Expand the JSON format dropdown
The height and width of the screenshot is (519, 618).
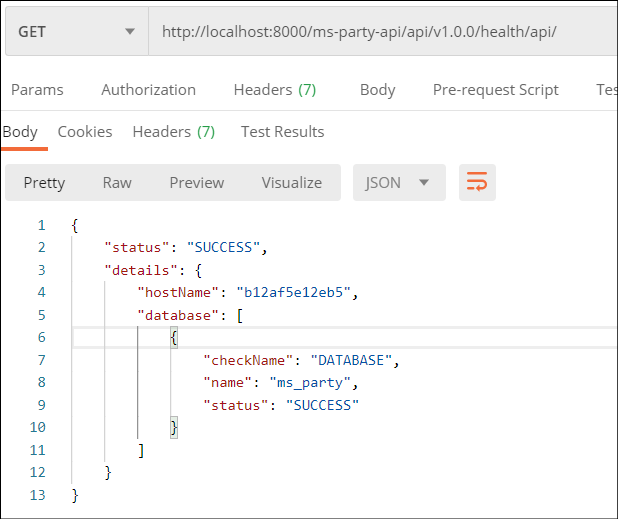pyautogui.click(x=398, y=183)
